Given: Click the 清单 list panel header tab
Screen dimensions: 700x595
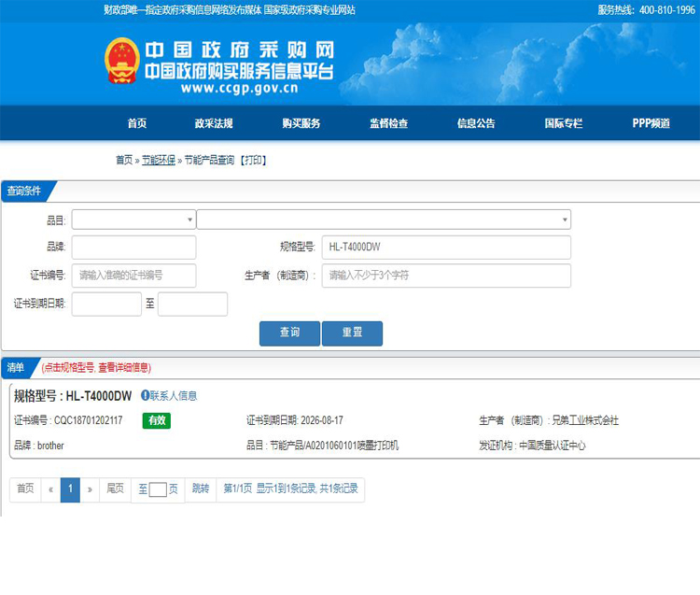Looking at the screenshot, I should pyautogui.click(x=16, y=368).
